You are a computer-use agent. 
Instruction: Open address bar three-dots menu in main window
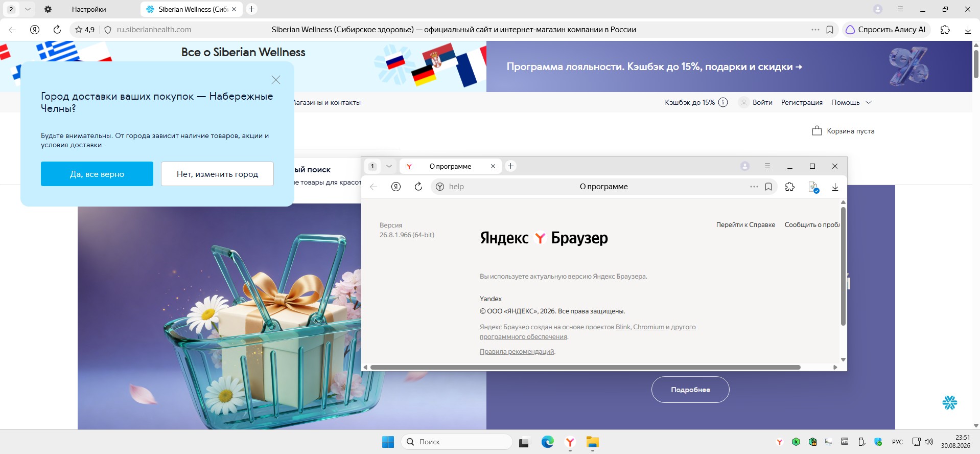click(815, 30)
